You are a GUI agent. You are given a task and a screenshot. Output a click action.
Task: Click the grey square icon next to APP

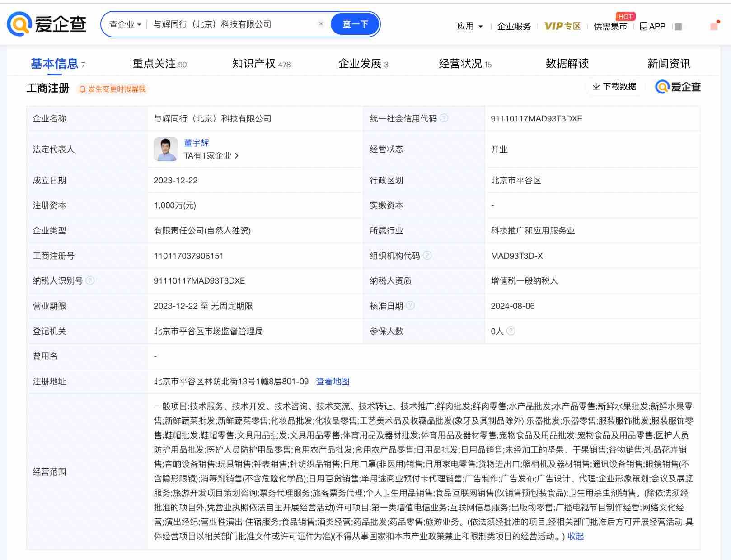(678, 27)
